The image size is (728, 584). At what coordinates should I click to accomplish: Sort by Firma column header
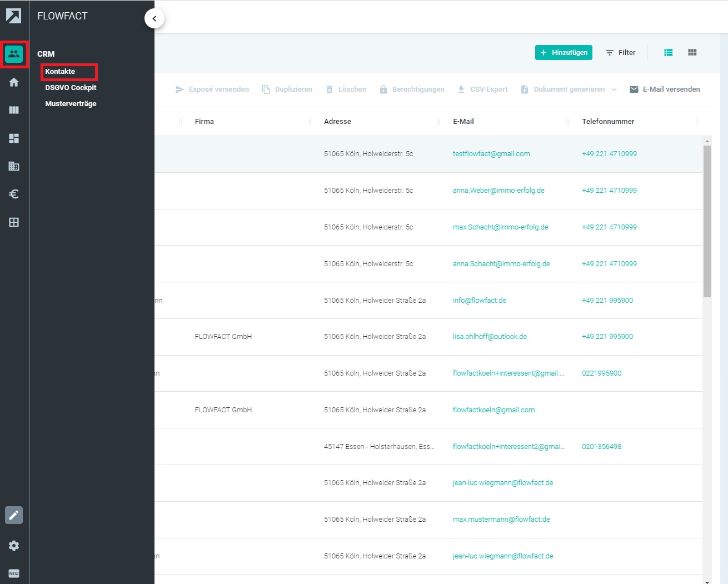pyautogui.click(x=205, y=121)
